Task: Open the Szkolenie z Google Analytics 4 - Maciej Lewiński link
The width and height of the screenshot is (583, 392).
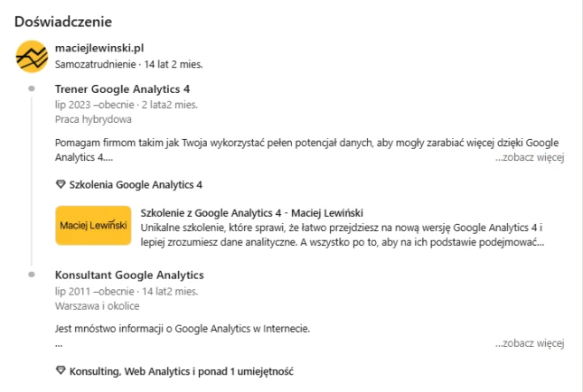Action: click(x=251, y=213)
